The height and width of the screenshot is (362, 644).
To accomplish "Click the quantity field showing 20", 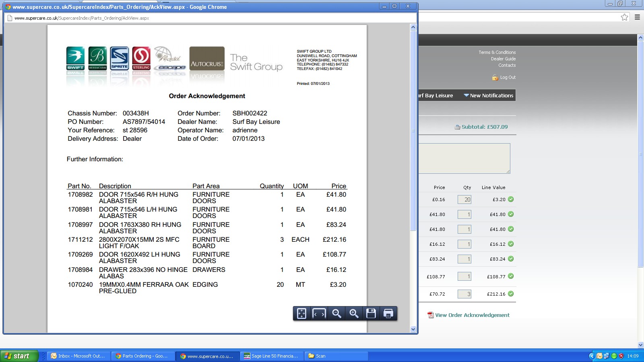I will point(464,200).
